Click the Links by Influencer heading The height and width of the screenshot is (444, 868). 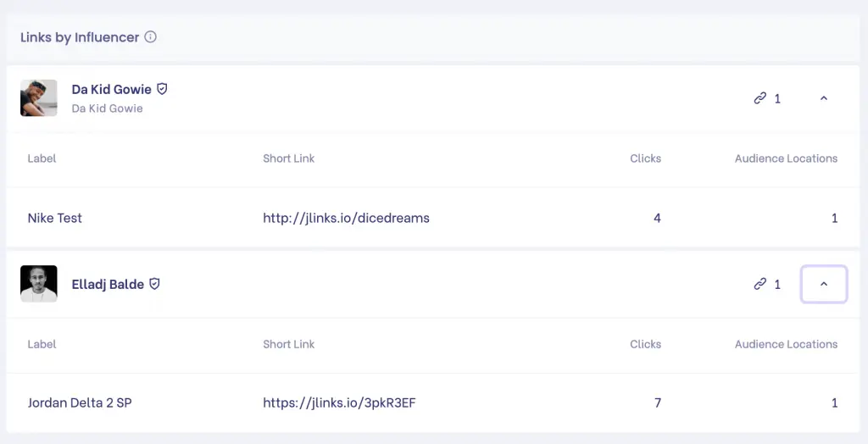click(80, 37)
